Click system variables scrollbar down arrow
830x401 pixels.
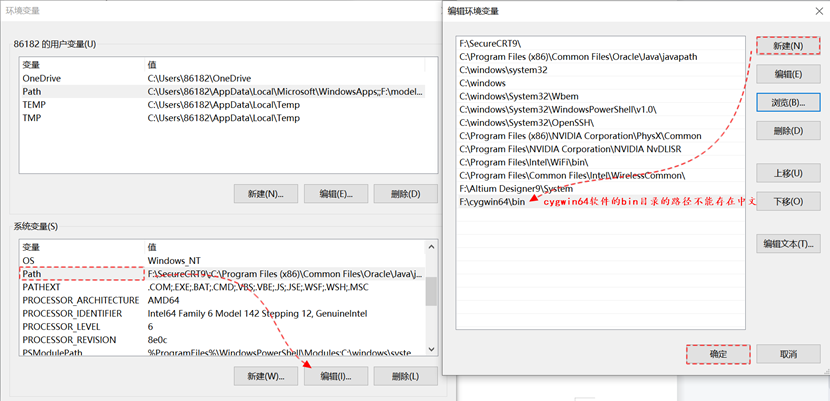431,349
